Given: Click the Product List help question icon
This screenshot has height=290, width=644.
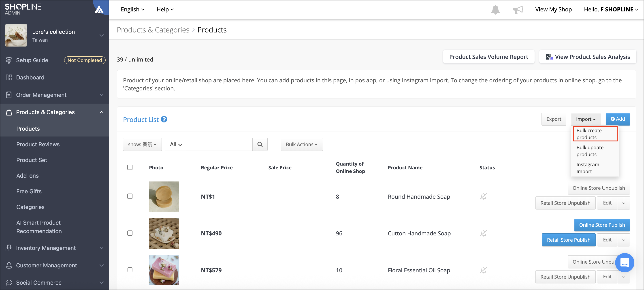Looking at the screenshot, I should [164, 119].
